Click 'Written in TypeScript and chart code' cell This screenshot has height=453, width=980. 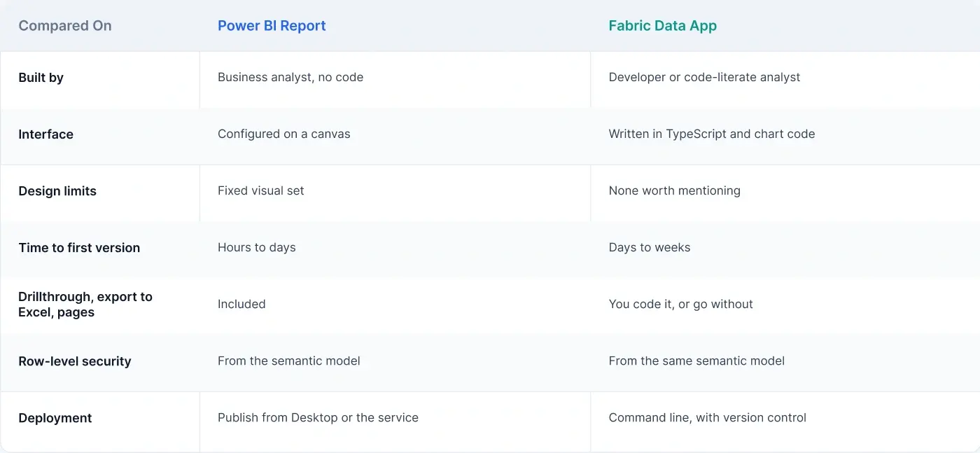(712, 134)
